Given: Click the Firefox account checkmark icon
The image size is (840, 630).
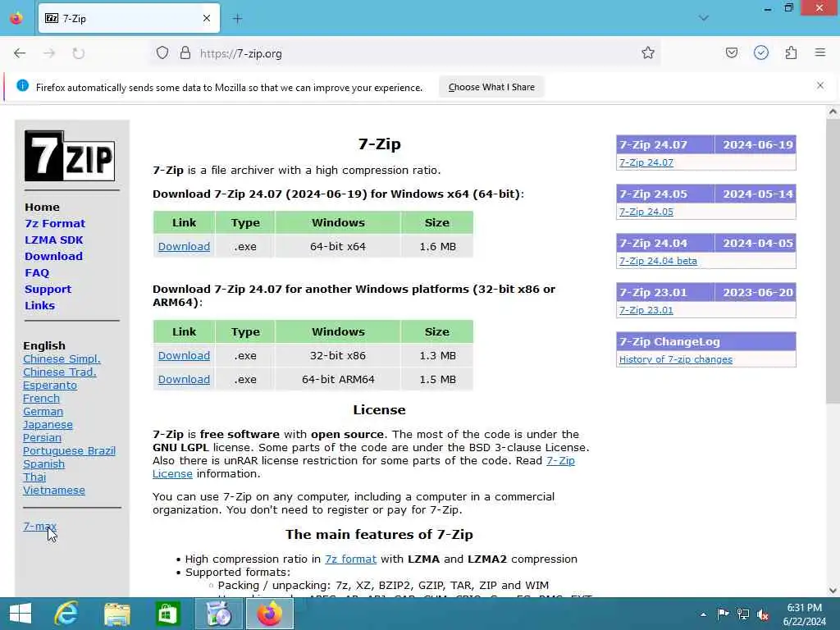Looking at the screenshot, I should pos(761,52).
